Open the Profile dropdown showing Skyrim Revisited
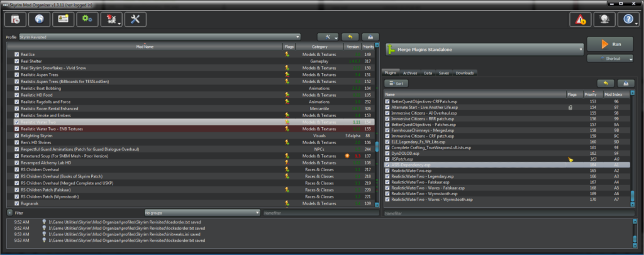Screen dimensions: 644x255 point(160,37)
